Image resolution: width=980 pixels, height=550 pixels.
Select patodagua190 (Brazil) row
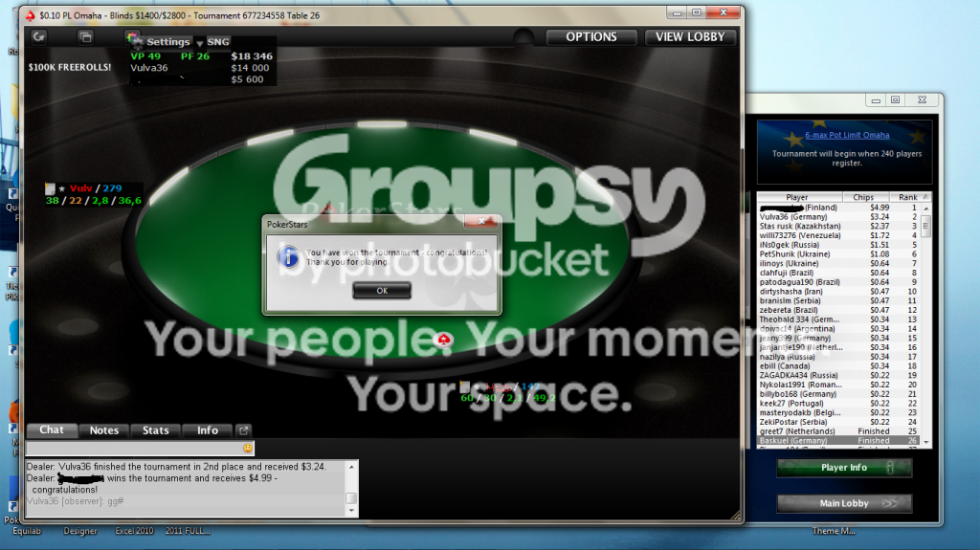coord(838,282)
